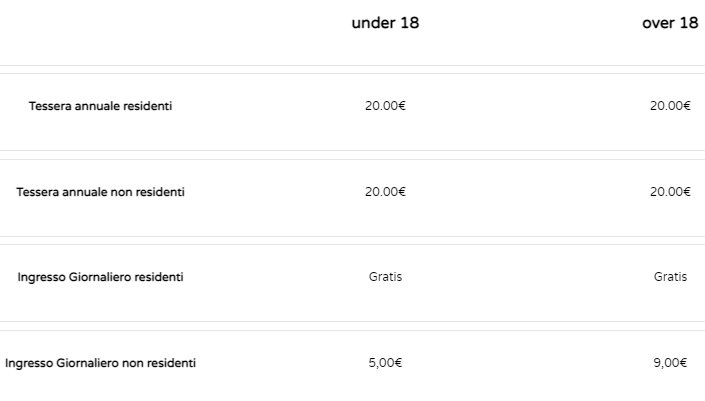Click under-18 'Gratis' for Ingresso Giornaliero residenti
The width and height of the screenshot is (705, 401).
coord(385,277)
